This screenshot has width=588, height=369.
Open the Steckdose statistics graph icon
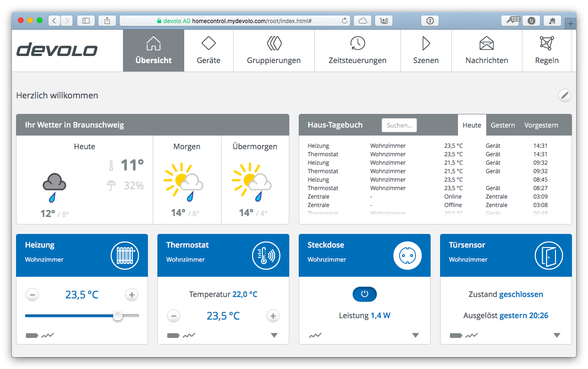pyautogui.click(x=315, y=336)
